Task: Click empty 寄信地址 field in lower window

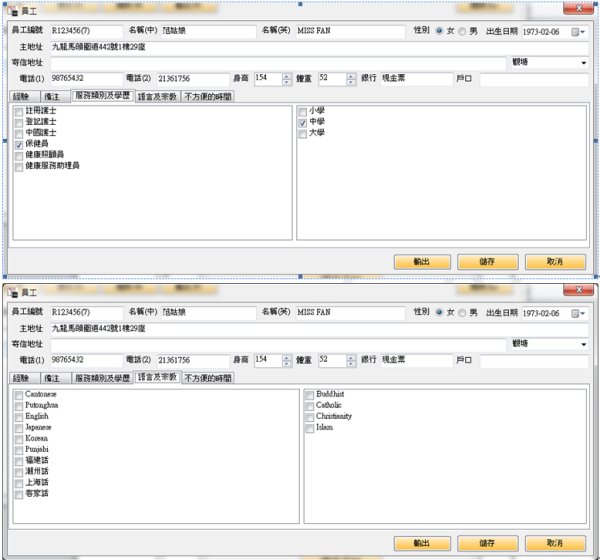Action: [278, 344]
